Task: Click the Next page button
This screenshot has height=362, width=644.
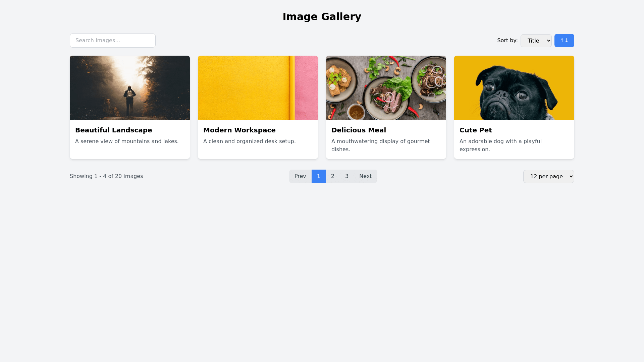Action: 365,176
